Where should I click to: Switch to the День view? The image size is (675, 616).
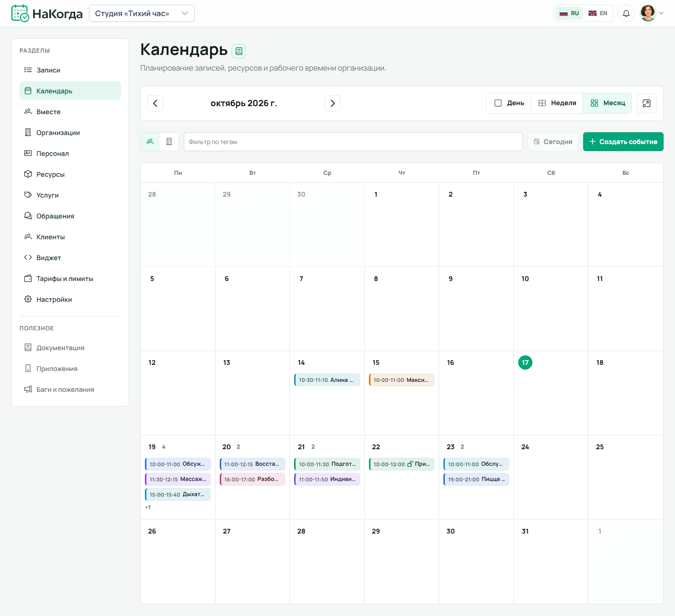[509, 103]
